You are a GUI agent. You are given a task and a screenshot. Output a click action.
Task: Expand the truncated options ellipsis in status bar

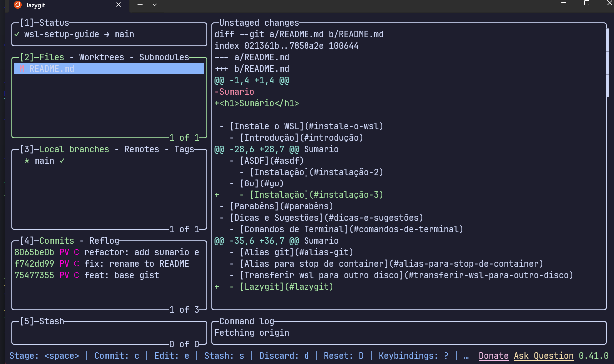[x=466, y=356]
